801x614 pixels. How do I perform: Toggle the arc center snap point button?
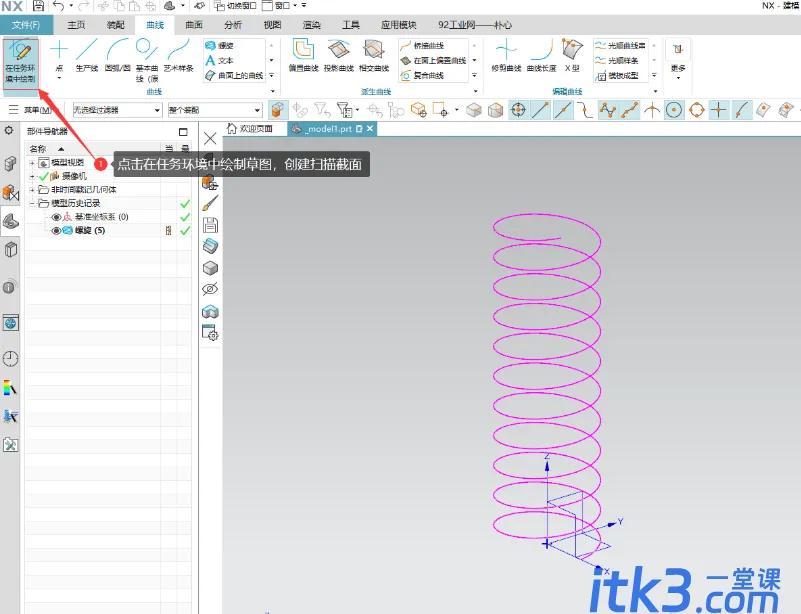[674, 110]
